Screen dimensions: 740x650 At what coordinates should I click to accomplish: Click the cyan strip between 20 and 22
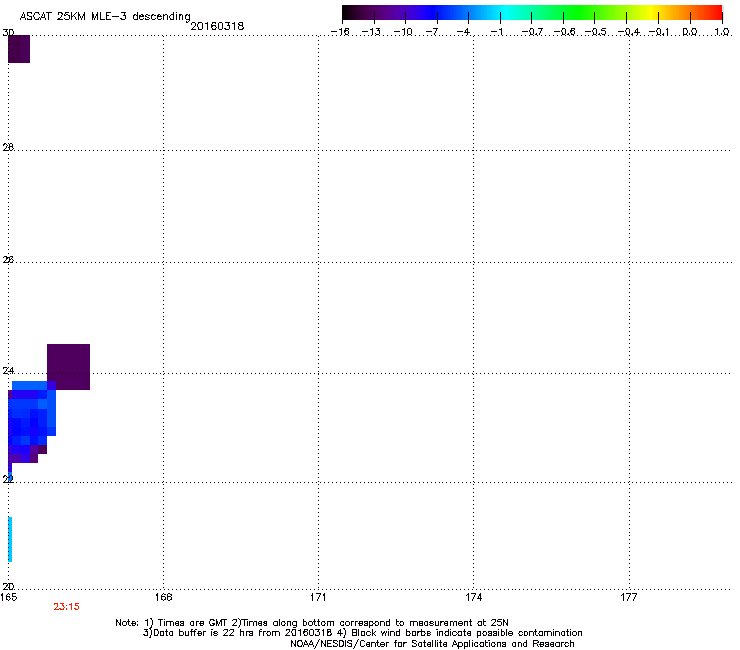[10, 539]
